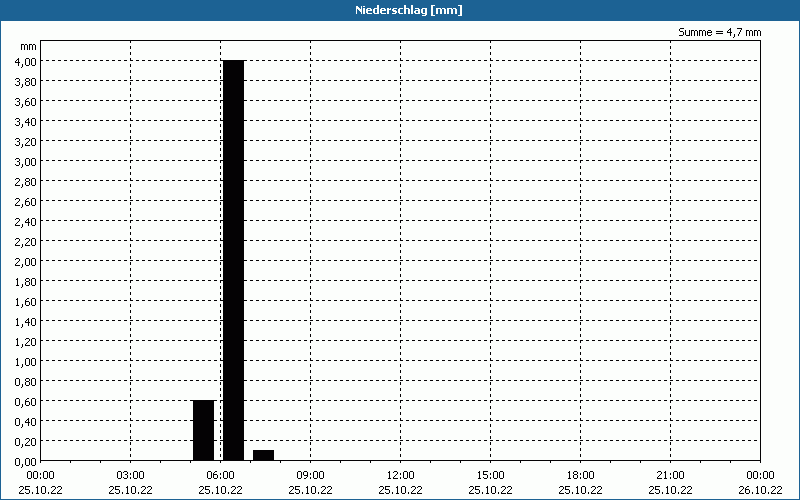Select y-axis value '0,80'
Image resolution: width=800 pixels, height=500 pixels.
pos(25,382)
